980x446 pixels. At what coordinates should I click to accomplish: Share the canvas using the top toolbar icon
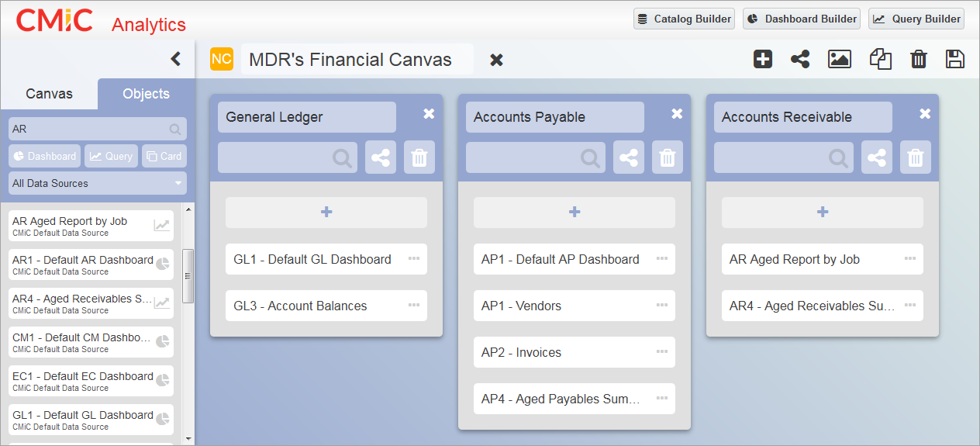coord(800,59)
